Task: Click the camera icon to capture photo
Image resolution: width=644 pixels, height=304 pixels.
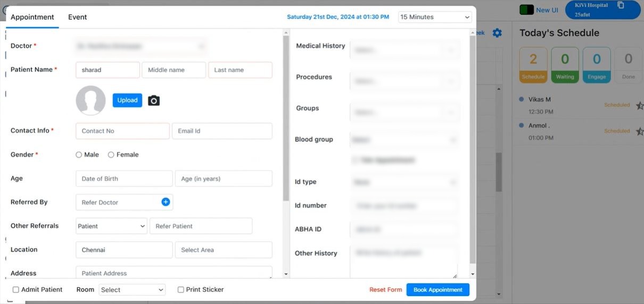Action: pyautogui.click(x=154, y=100)
